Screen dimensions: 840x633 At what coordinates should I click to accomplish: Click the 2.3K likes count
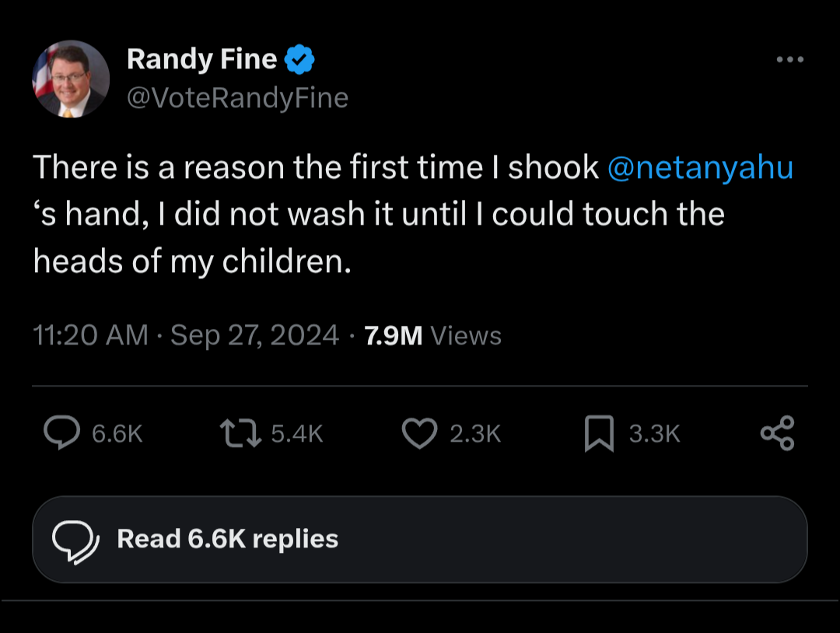pos(475,434)
